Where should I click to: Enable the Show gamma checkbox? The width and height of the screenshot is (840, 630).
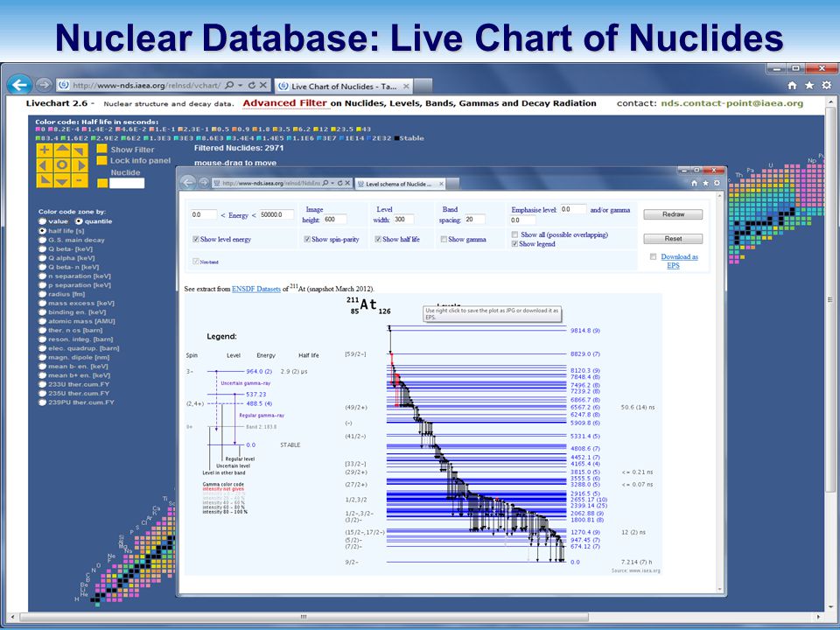click(444, 240)
